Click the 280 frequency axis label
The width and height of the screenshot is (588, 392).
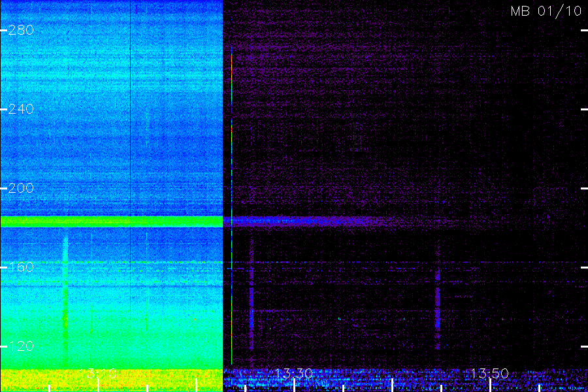coord(21,30)
